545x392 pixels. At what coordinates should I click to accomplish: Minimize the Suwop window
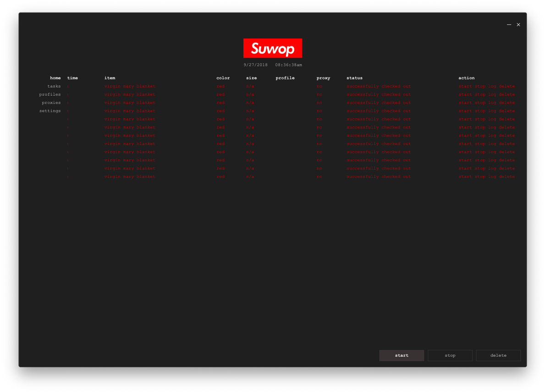(509, 25)
